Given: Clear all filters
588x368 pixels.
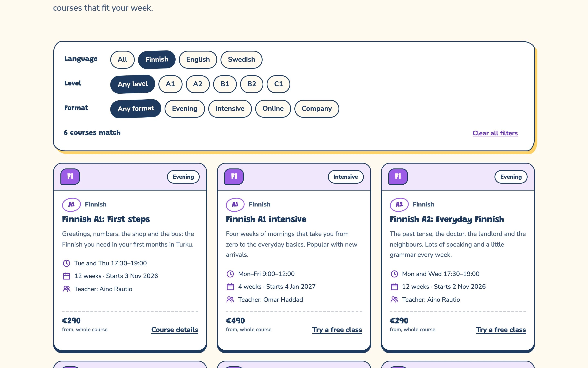Looking at the screenshot, I should 495,133.
